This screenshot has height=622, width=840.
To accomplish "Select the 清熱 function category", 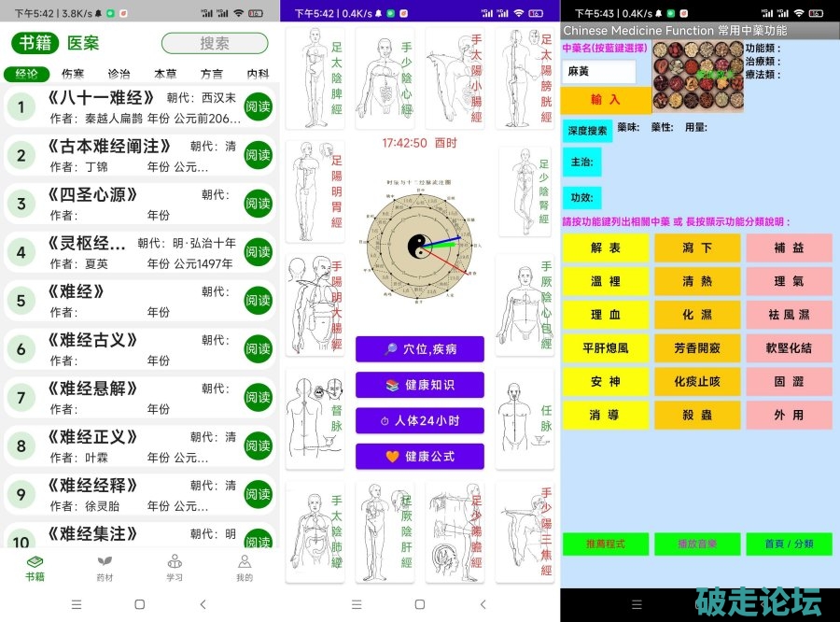I will [x=697, y=280].
